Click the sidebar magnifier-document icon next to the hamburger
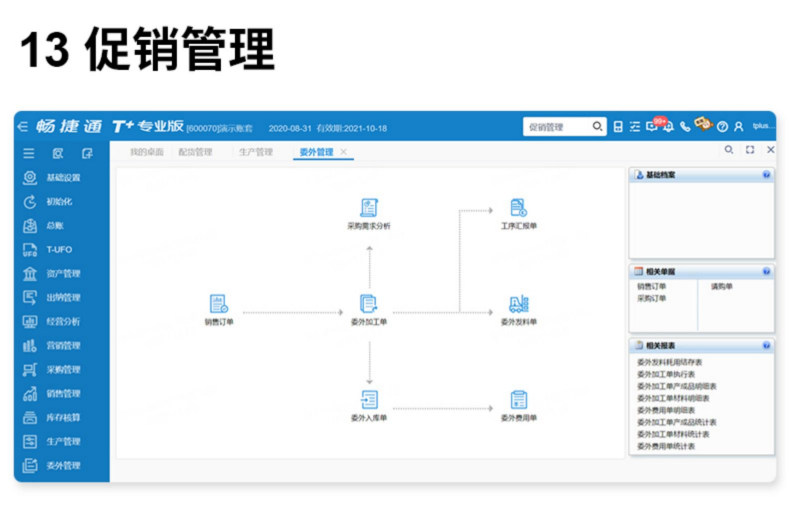 click(x=58, y=153)
